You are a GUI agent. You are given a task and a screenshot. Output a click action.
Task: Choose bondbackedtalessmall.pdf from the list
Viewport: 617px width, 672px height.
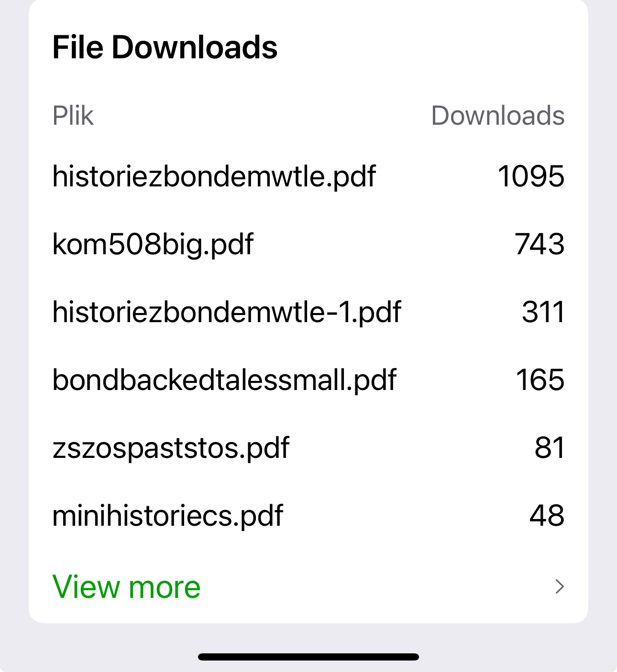click(224, 380)
